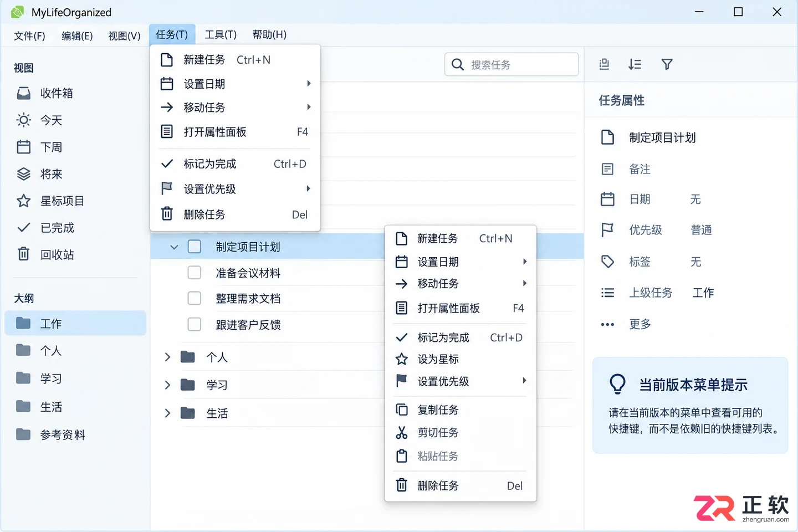The height and width of the screenshot is (532, 798).
Task: Click 更多 to show more properties
Action: coord(640,324)
